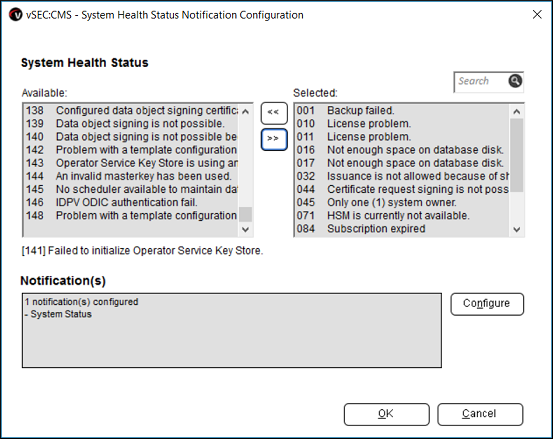Click the Cancel button
Image resolution: width=553 pixels, height=439 pixels.
pyautogui.click(x=480, y=414)
